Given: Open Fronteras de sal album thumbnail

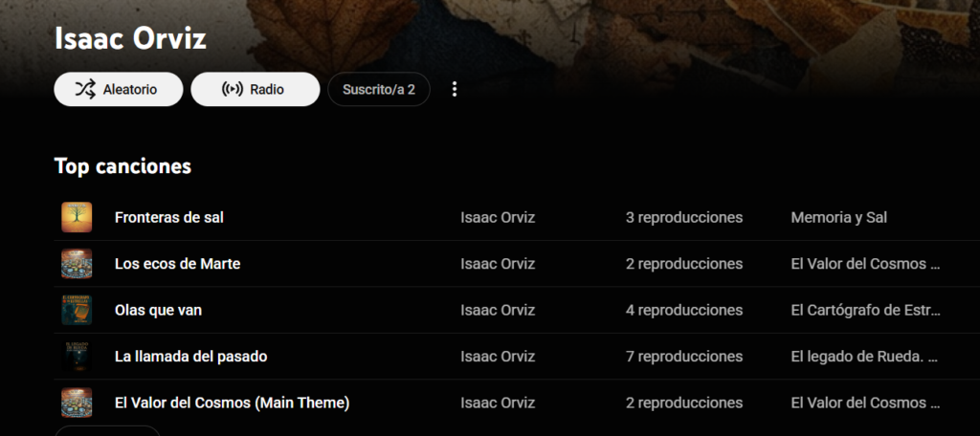Looking at the screenshot, I should click(77, 217).
